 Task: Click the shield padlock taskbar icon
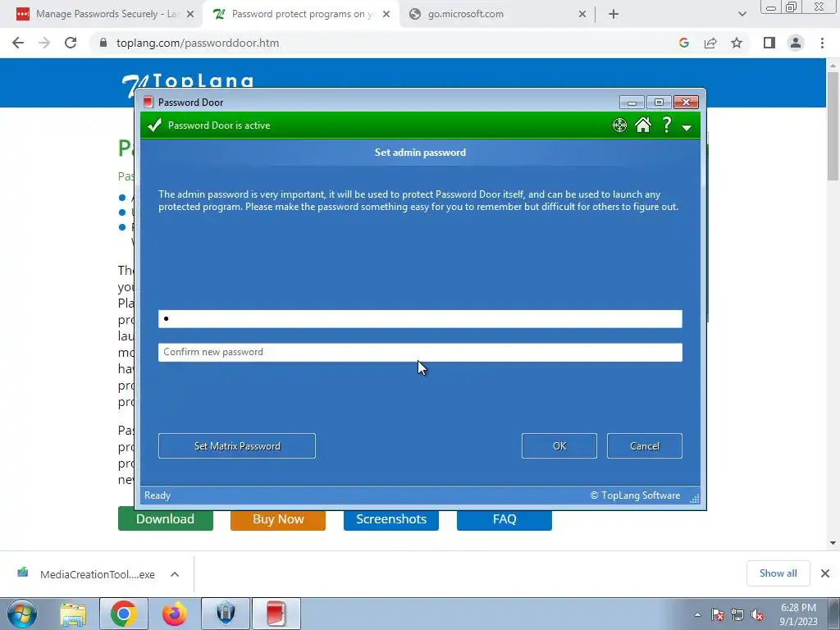click(x=226, y=614)
